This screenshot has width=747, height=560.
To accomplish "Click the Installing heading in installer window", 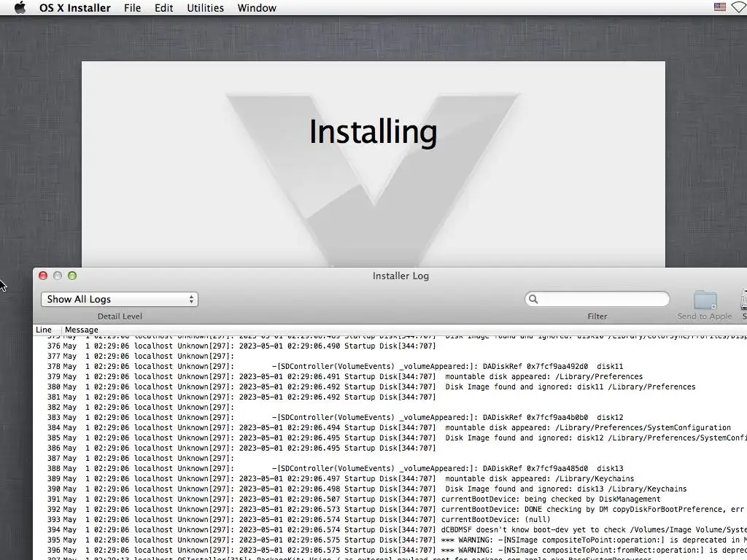I will point(373,132).
